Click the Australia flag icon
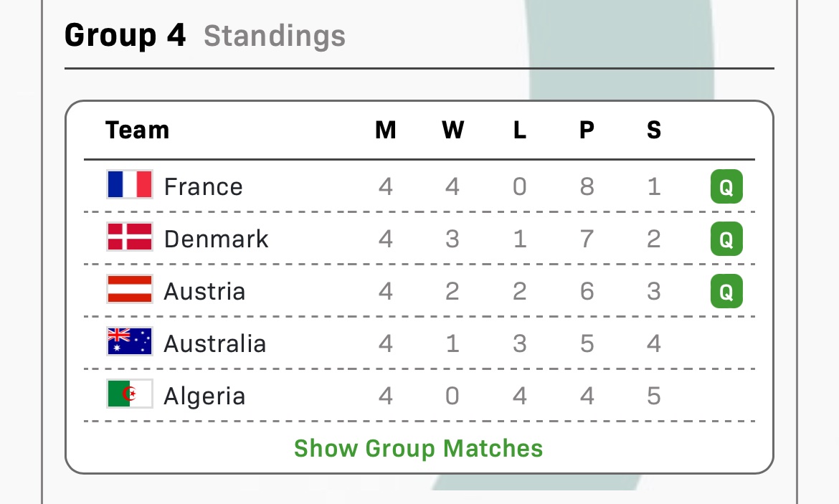Viewport: 839px width, 504px height. 130,342
